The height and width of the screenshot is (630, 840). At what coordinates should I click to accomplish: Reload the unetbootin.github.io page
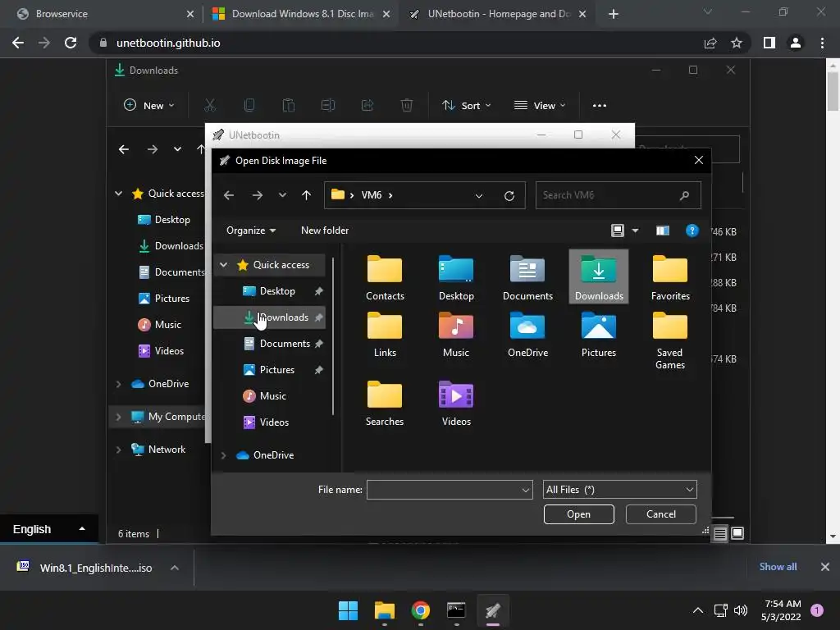pyautogui.click(x=71, y=43)
